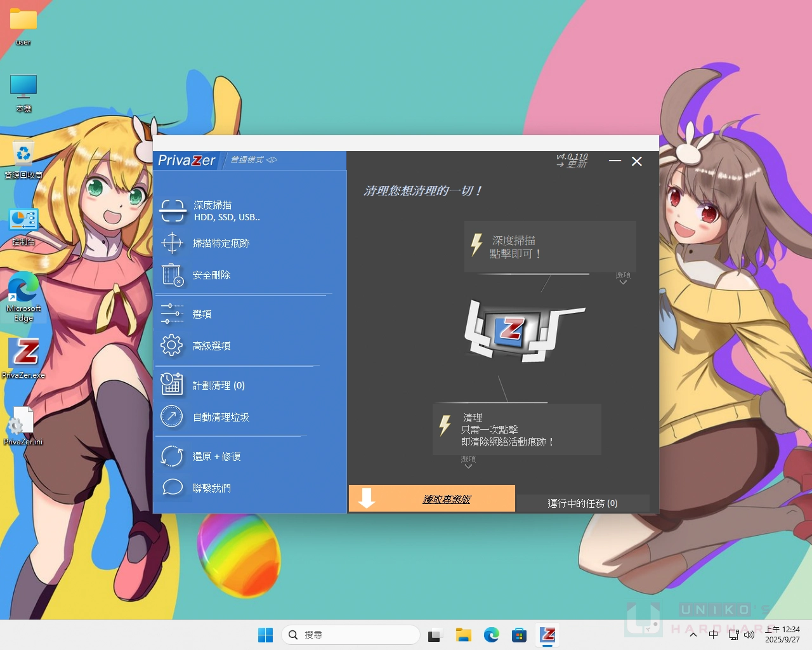
Task: Open File Explorer from taskbar
Action: [x=463, y=635]
